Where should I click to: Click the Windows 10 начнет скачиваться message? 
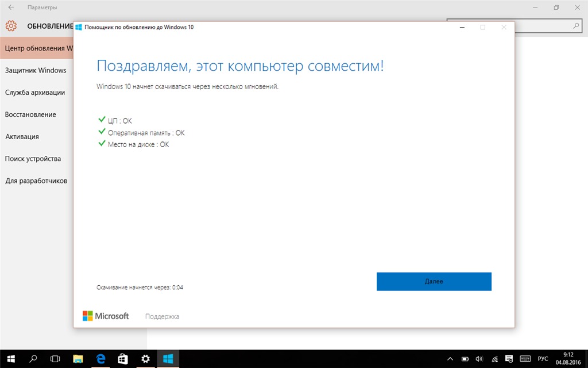188,86
